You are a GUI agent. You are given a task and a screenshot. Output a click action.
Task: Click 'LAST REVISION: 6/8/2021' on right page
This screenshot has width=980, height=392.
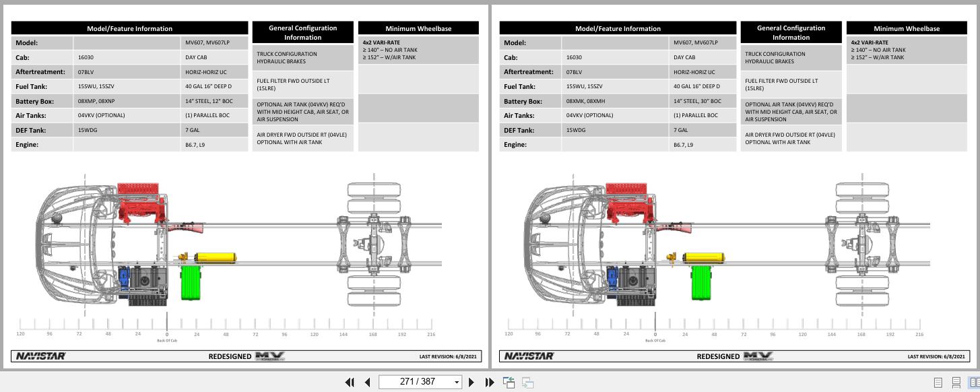[936, 357]
